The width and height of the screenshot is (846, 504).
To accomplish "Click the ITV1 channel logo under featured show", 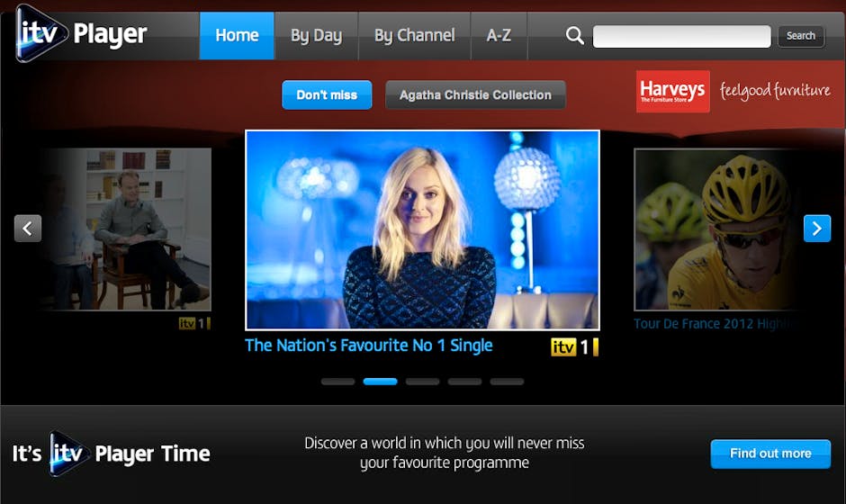I will coord(574,346).
